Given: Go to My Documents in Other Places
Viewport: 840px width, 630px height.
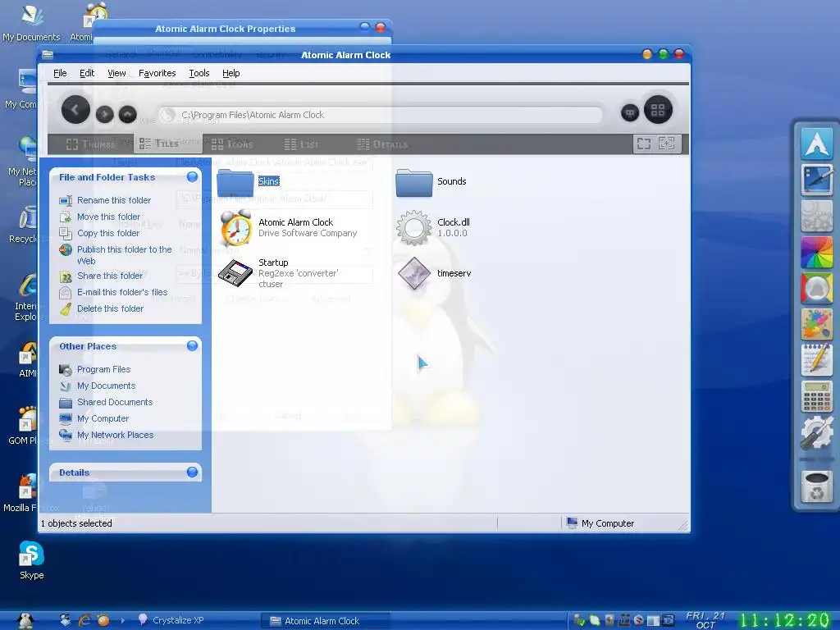Looking at the screenshot, I should click(x=106, y=386).
